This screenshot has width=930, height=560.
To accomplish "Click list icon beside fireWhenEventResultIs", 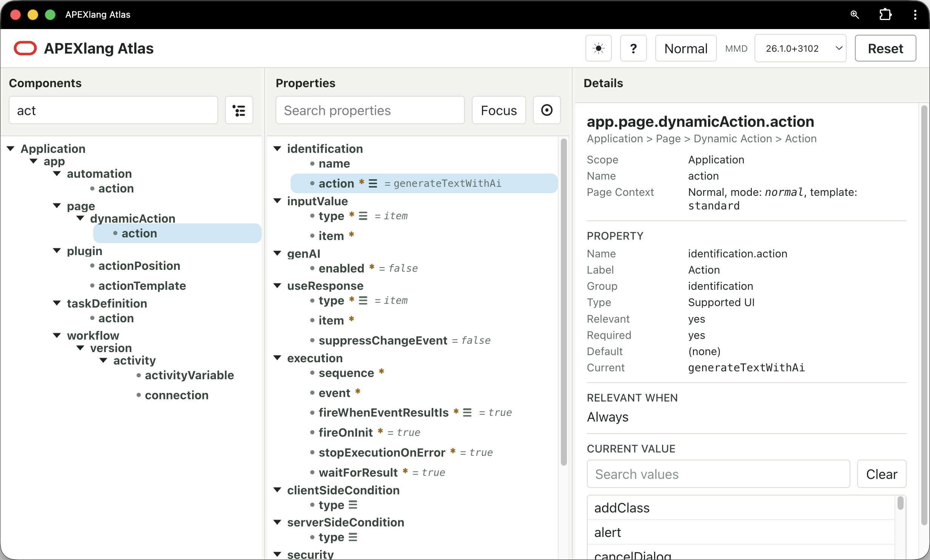I will pyautogui.click(x=467, y=412).
